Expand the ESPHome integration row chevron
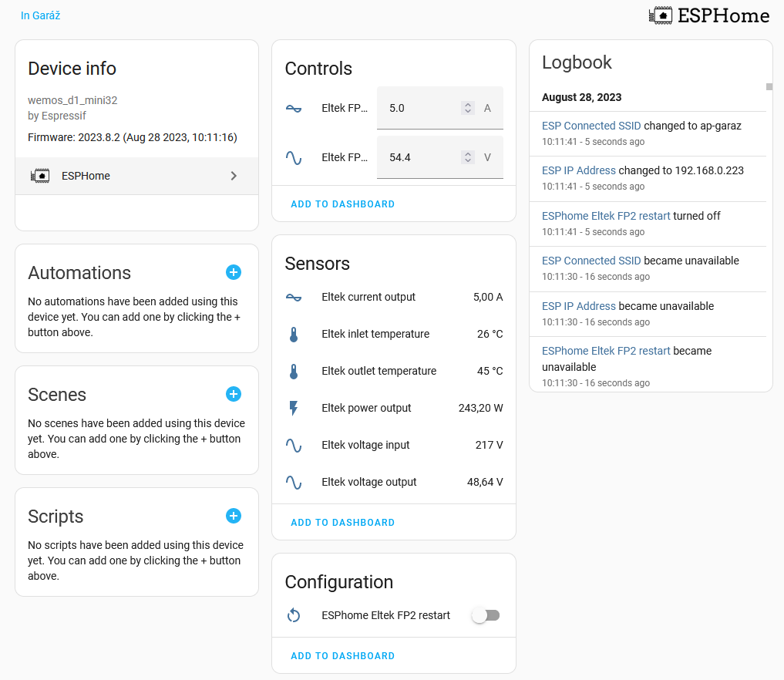This screenshot has width=784, height=680. (234, 176)
